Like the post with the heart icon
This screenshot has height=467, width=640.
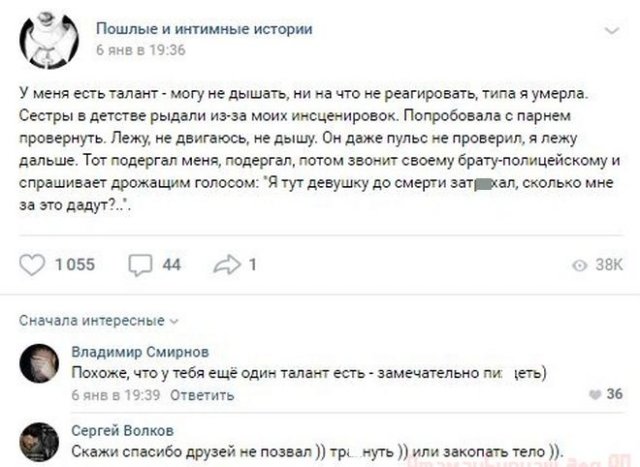pyautogui.click(x=33, y=264)
